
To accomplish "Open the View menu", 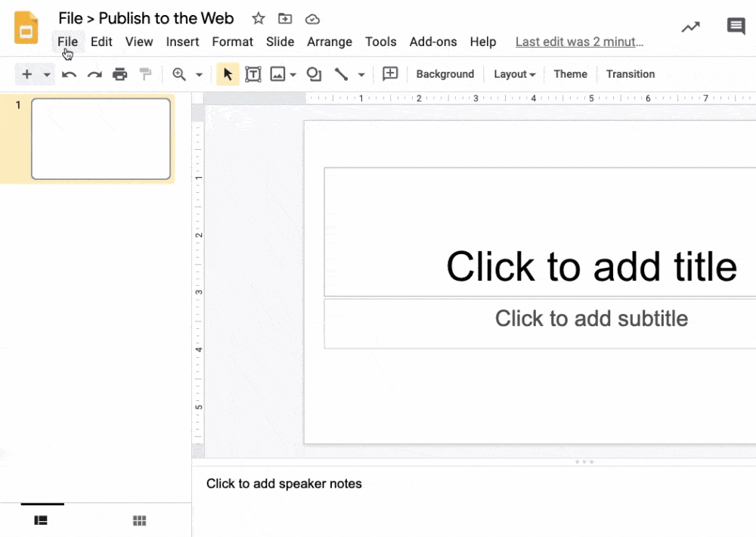I will [x=139, y=42].
